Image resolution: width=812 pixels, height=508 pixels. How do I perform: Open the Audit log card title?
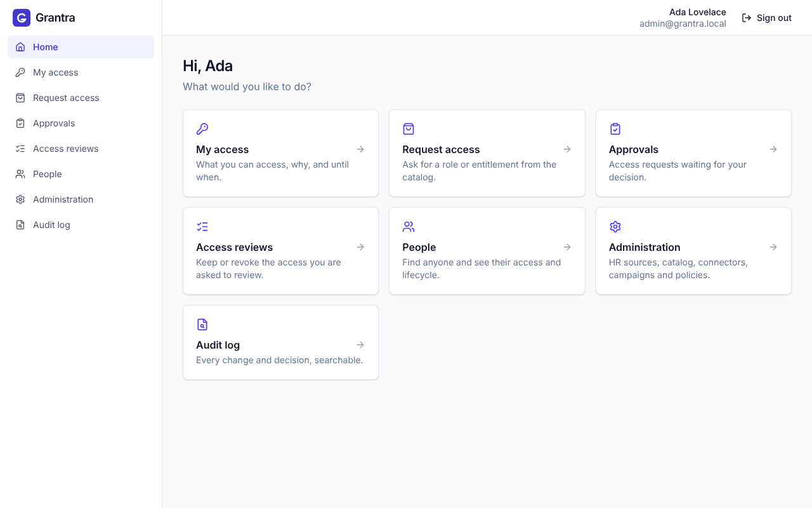(218, 345)
